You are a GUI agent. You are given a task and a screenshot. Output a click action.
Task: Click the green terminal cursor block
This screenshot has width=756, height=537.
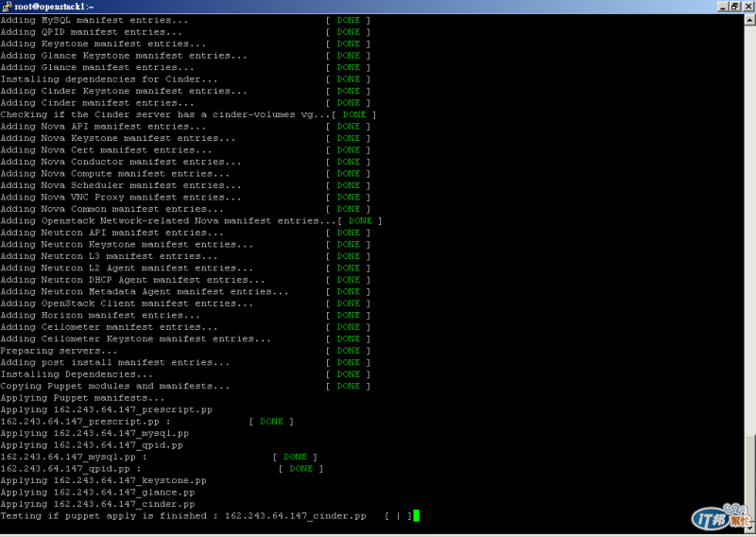417,516
